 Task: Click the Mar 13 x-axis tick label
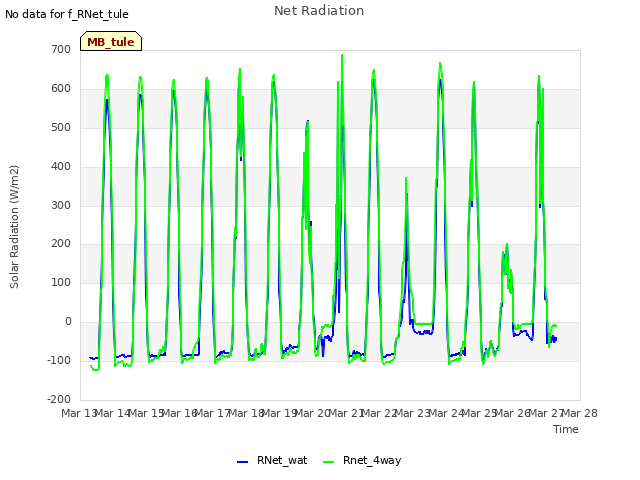pyautogui.click(x=79, y=413)
